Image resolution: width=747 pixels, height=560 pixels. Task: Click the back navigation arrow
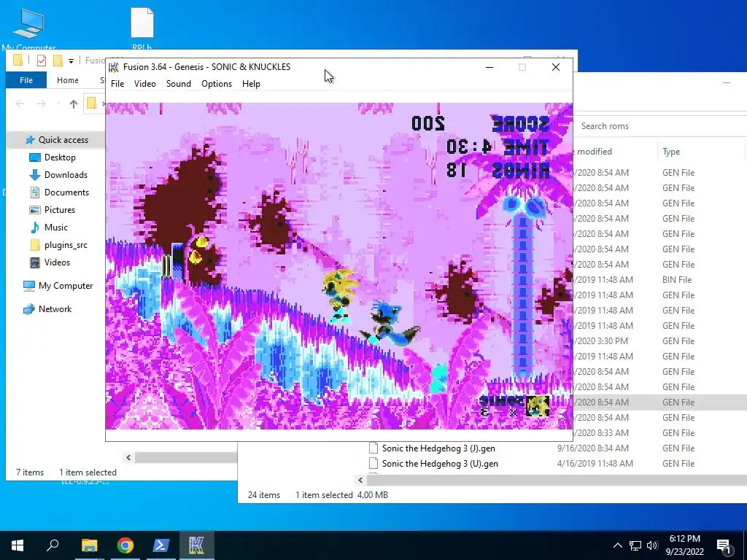[20, 104]
